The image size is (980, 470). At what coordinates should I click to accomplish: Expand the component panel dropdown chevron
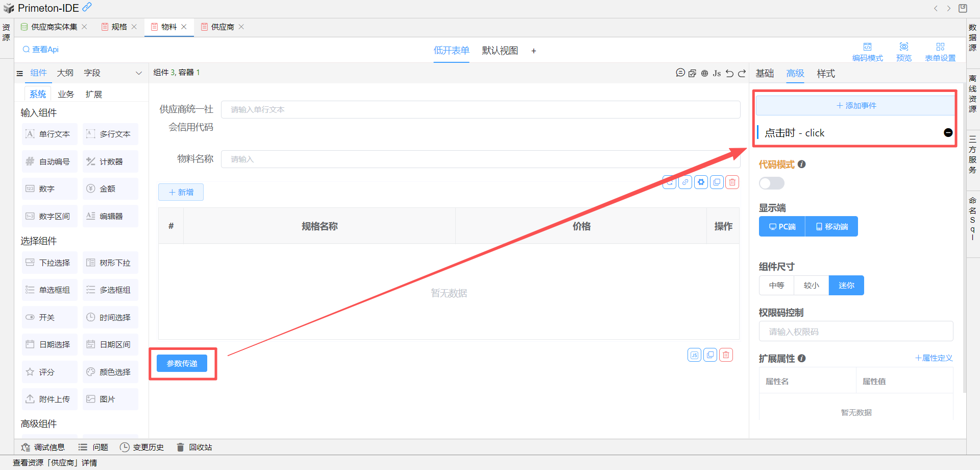tap(138, 73)
